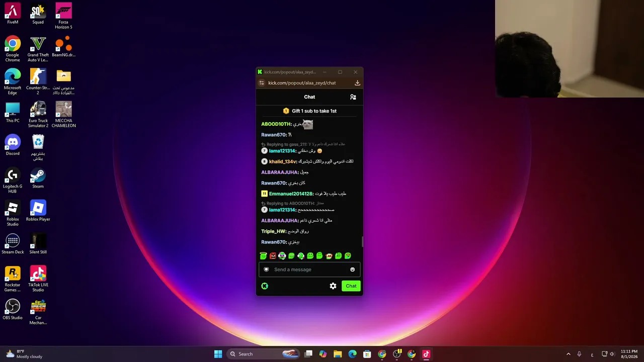Click username khalid_134v in chat
Viewport: 644px width, 362px height.
[282, 161]
